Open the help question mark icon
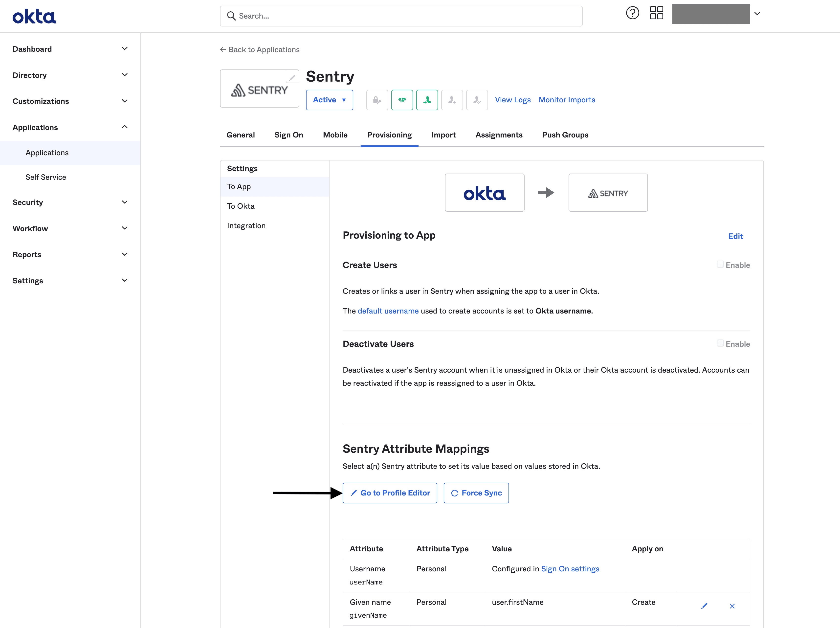 click(x=633, y=13)
